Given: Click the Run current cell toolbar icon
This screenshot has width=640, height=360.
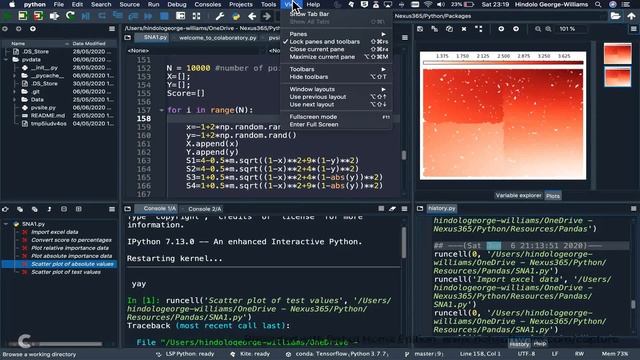Looking at the screenshot, I should pyautogui.click(x=22, y=16).
